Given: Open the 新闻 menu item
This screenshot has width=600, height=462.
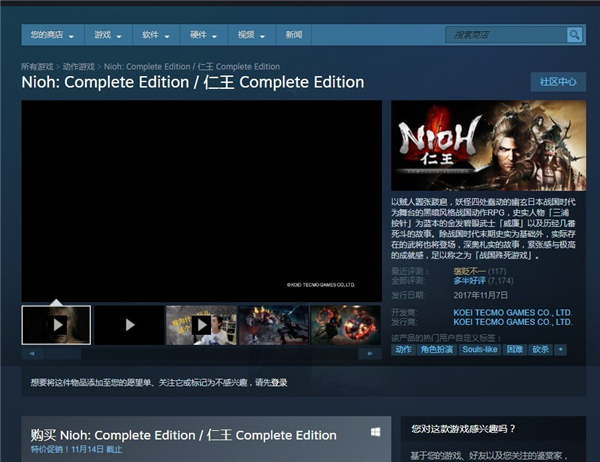Looking at the screenshot, I should point(294,35).
